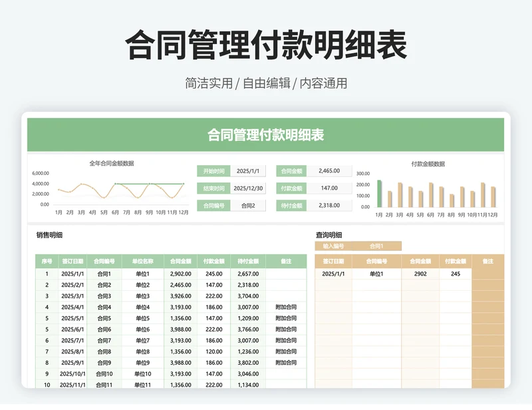The image size is (532, 410).
Task: Click the date field showing 2025/1/1
Action: pyautogui.click(x=248, y=171)
